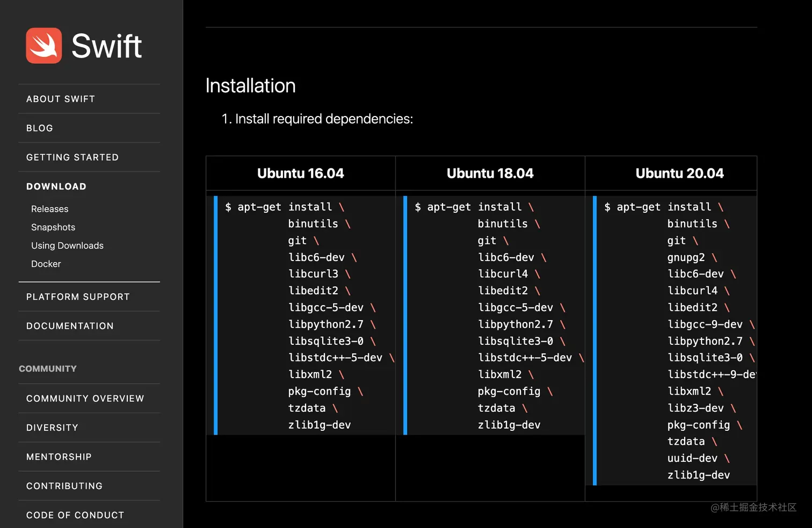Screen dimensions: 812x528
Task: Click 'zlib1g-dev' in Ubuntu 20.04 code
Action: (699, 475)
